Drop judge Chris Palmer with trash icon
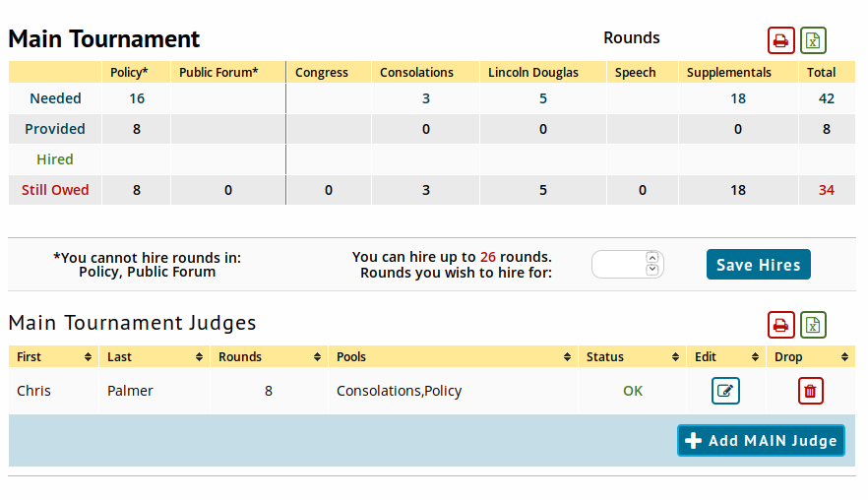Viewport: 868px width, 500px height. [810, 391]
